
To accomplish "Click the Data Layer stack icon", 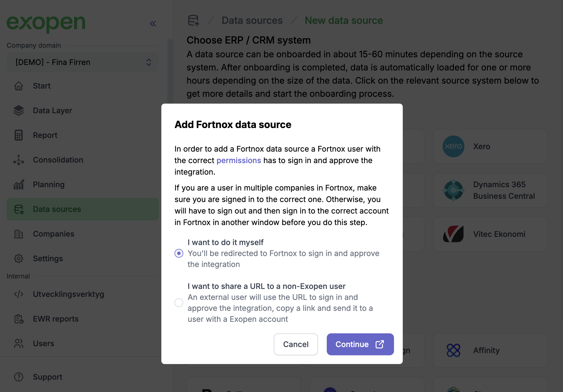I will (19, 110).
